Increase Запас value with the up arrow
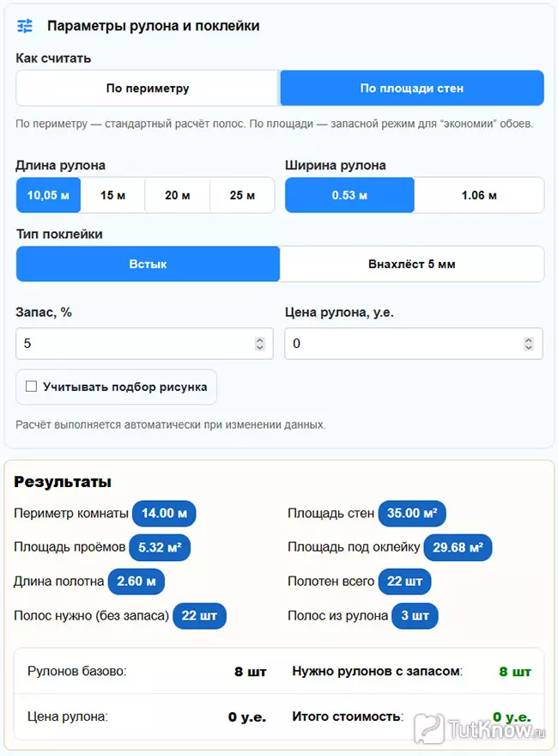 (260, 338)
